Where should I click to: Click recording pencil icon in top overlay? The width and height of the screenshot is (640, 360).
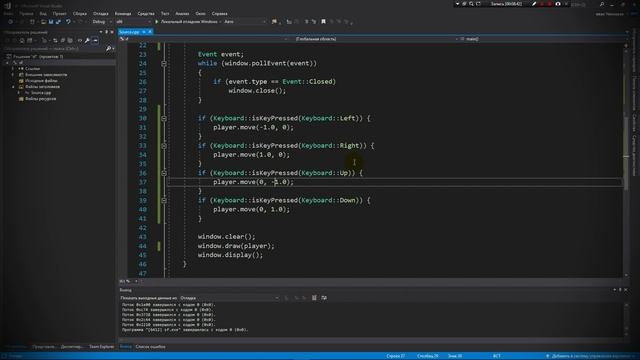tap(534, 4)
